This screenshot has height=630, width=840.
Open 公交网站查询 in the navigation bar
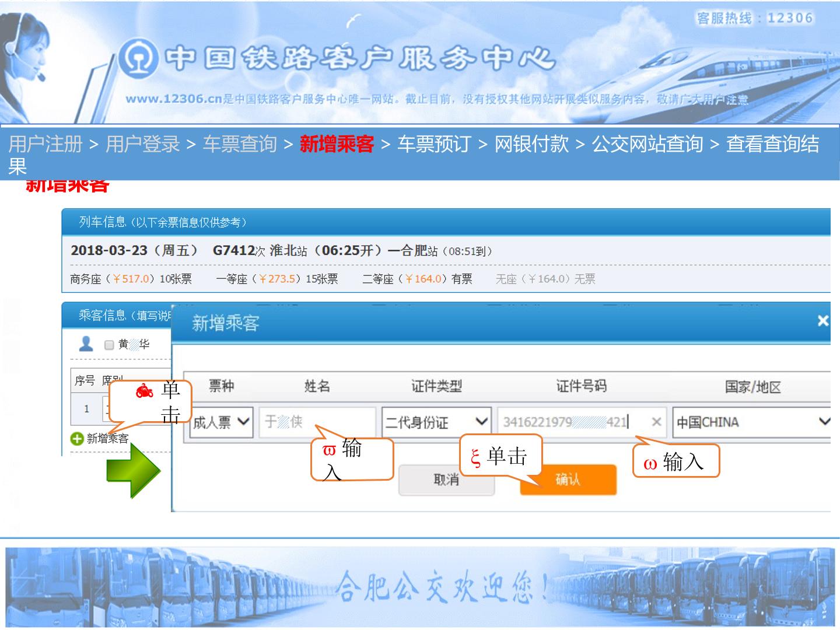(647, 143)
